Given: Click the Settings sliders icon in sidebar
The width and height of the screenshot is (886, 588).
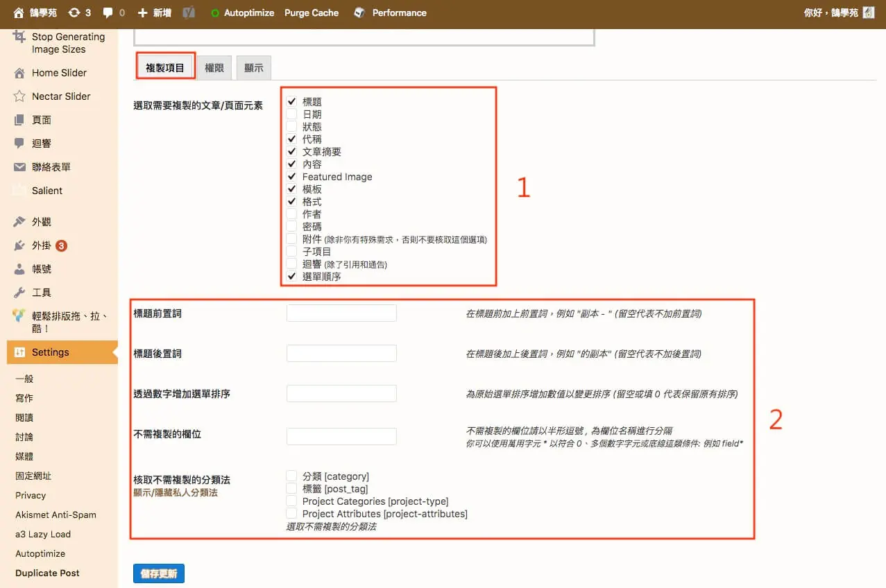Looking at the screenshot, I should coord(19,352).
